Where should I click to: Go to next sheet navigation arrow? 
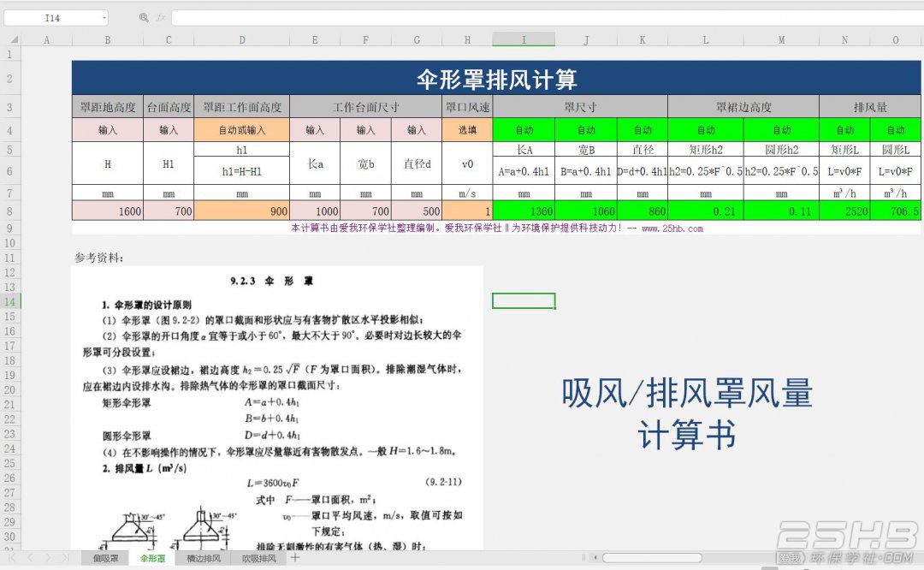click(x=48, y=558)
